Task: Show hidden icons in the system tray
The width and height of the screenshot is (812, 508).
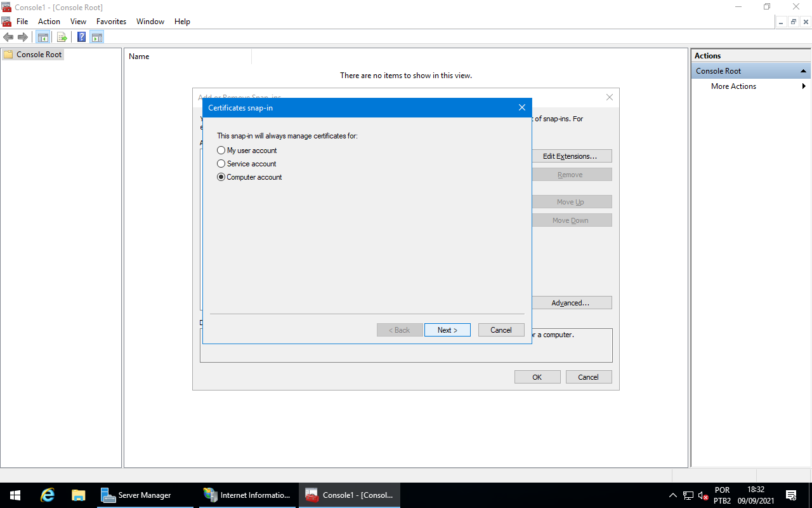Action: click(673, 495)
